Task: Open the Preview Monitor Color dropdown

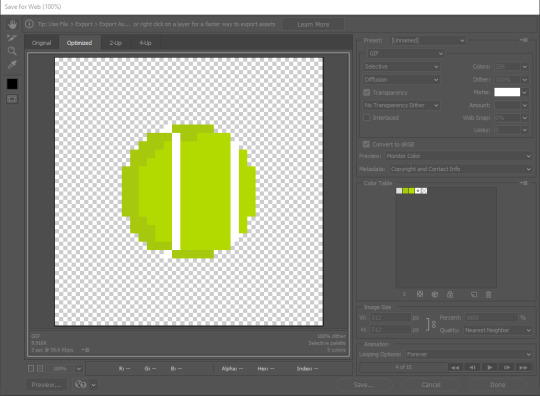Action: pos(458,156)
